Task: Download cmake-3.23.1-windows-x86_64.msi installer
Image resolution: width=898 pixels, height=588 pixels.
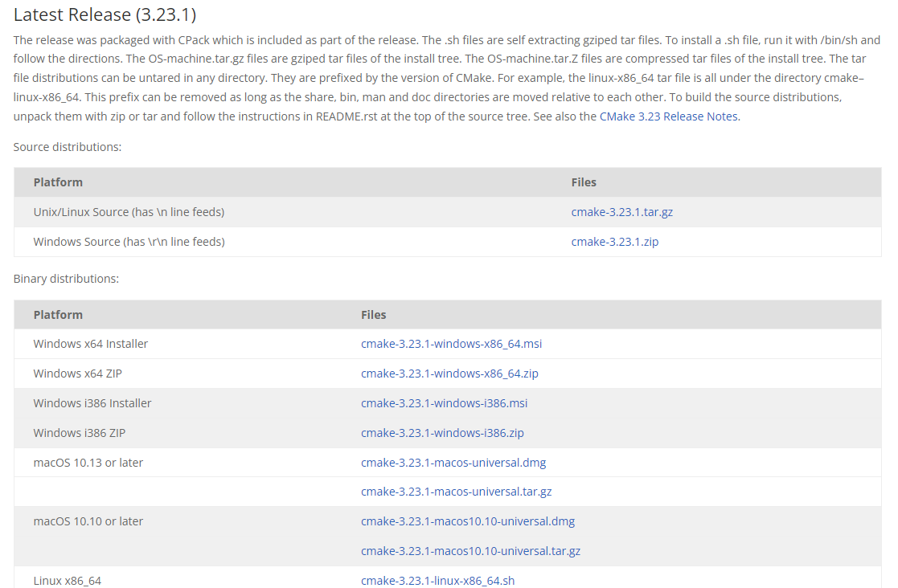Action: (451, 344)
